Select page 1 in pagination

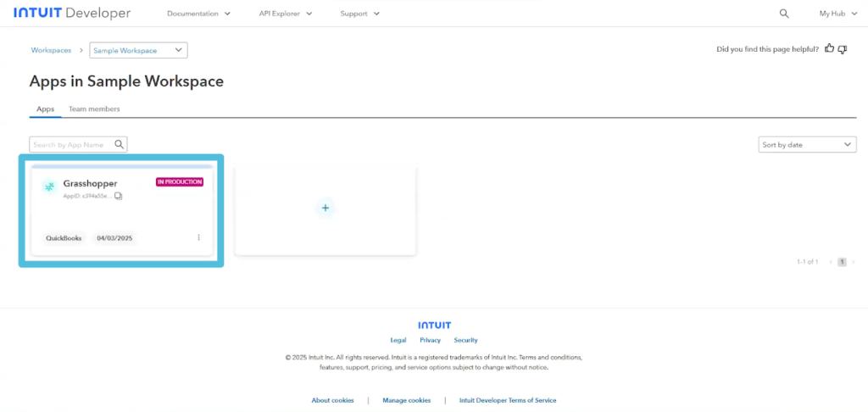point(842,262)
